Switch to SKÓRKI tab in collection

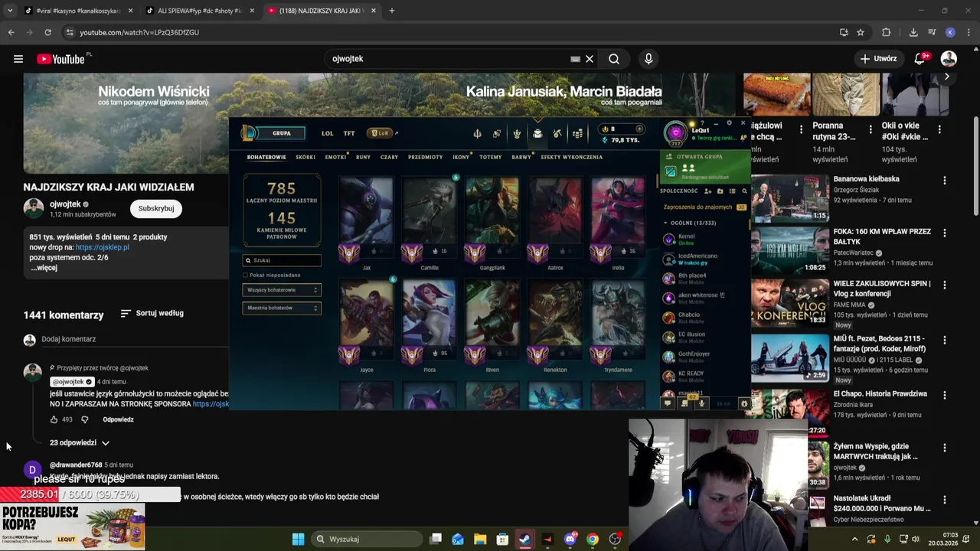[305, 157]
